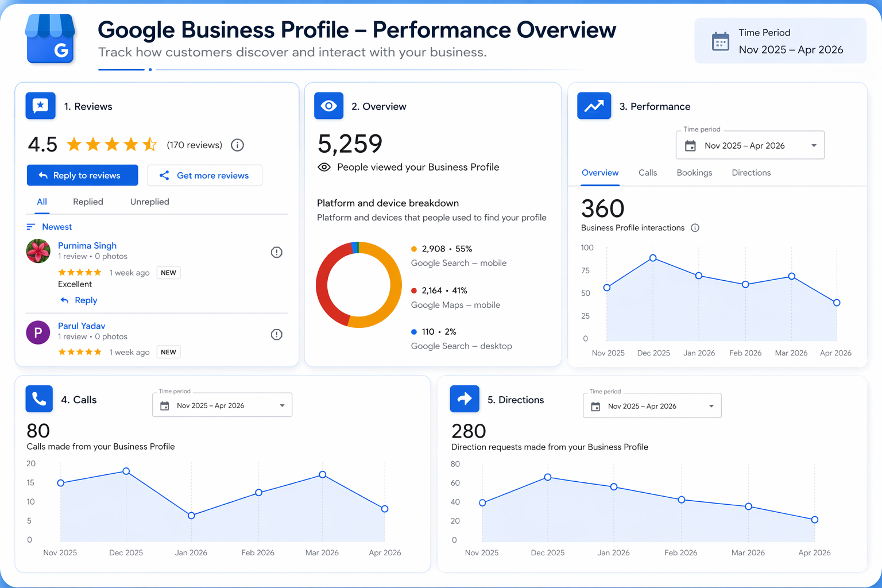
Task: Click the info icon beside Business Profile interactions
Action: (x=695, y=228)
